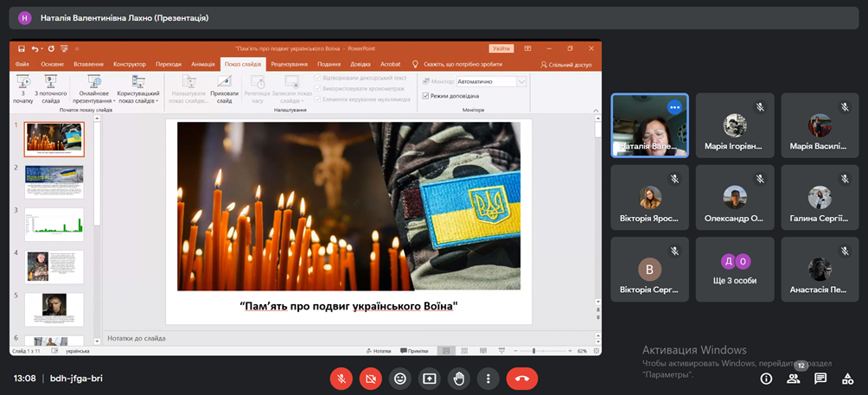
Task: Open the Конструктор ribbon tab
Action: 129,64
